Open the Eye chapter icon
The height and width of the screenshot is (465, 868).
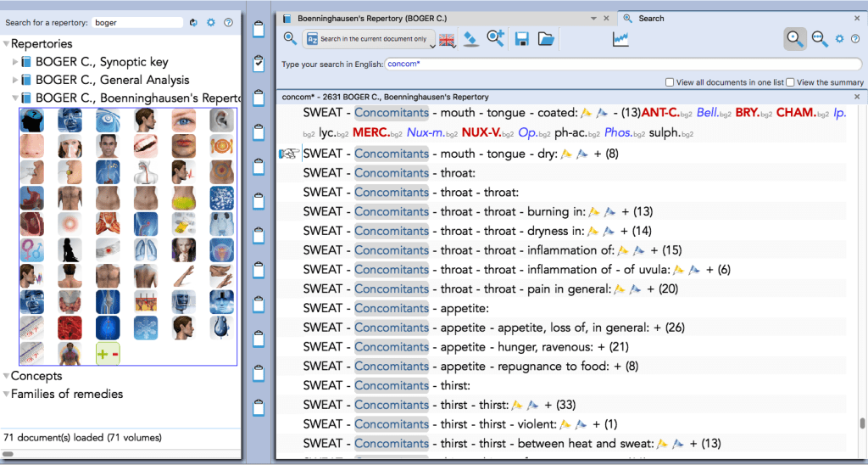(x=183, y=120)
